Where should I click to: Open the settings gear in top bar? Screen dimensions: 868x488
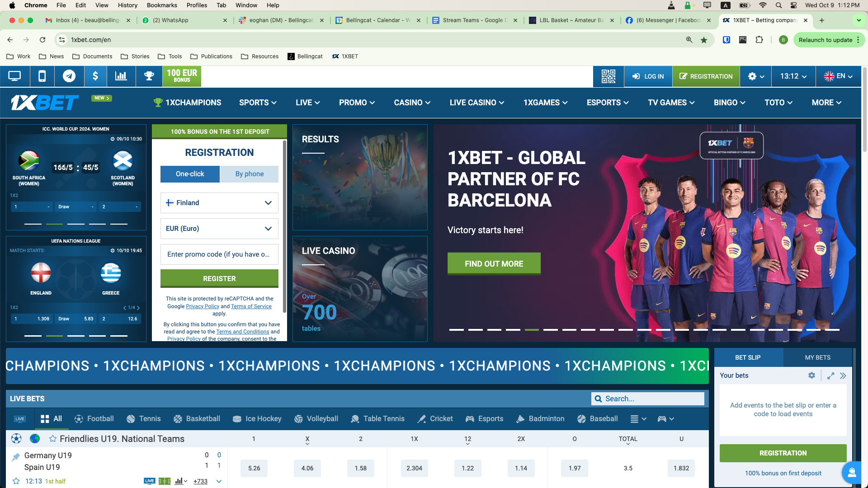[756, 76]
